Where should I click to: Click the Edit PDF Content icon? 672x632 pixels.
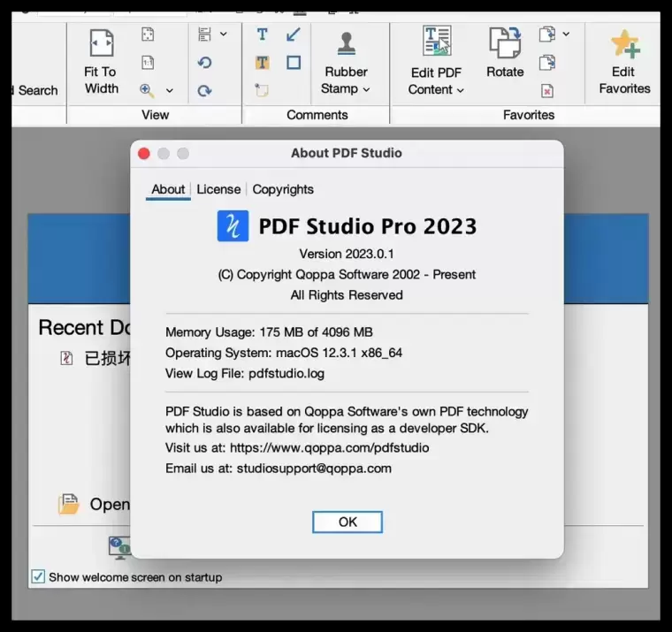(437, 42)
